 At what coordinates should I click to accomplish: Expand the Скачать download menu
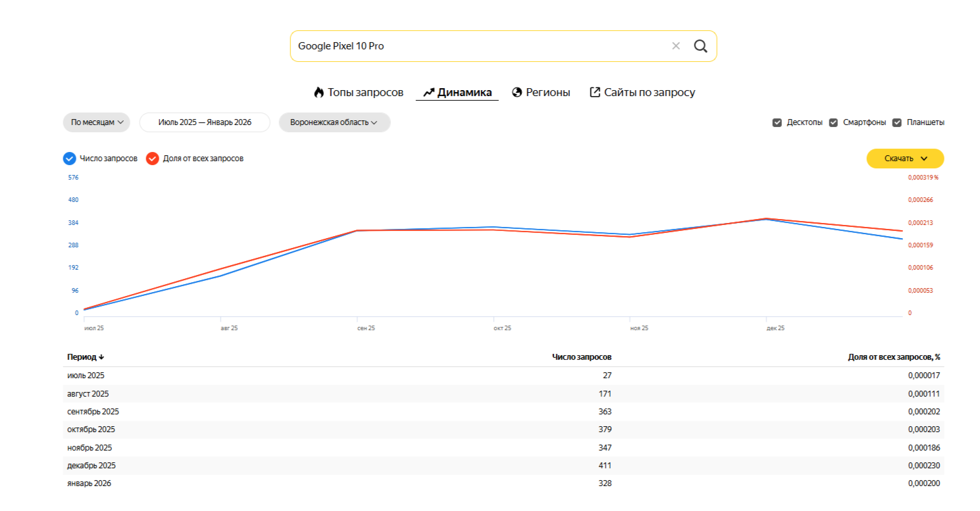(905, 158)
